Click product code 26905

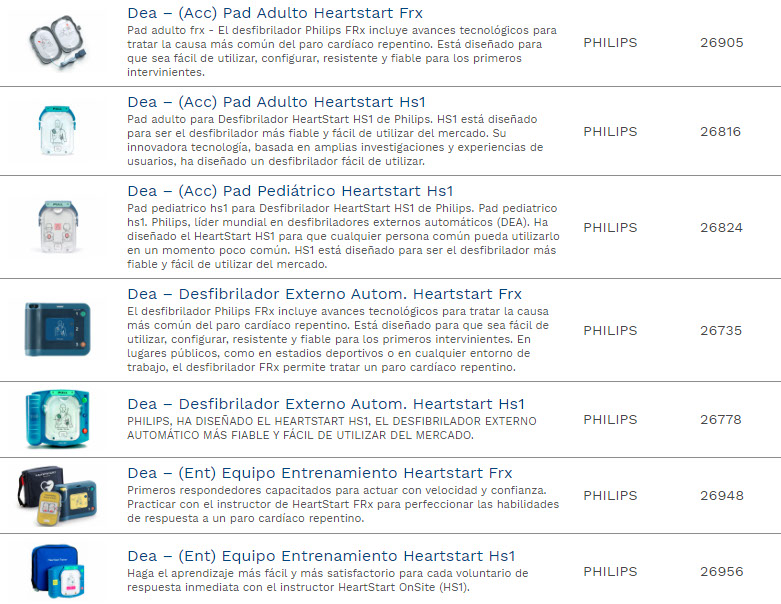pyautogui.click(x=721, y=43)
